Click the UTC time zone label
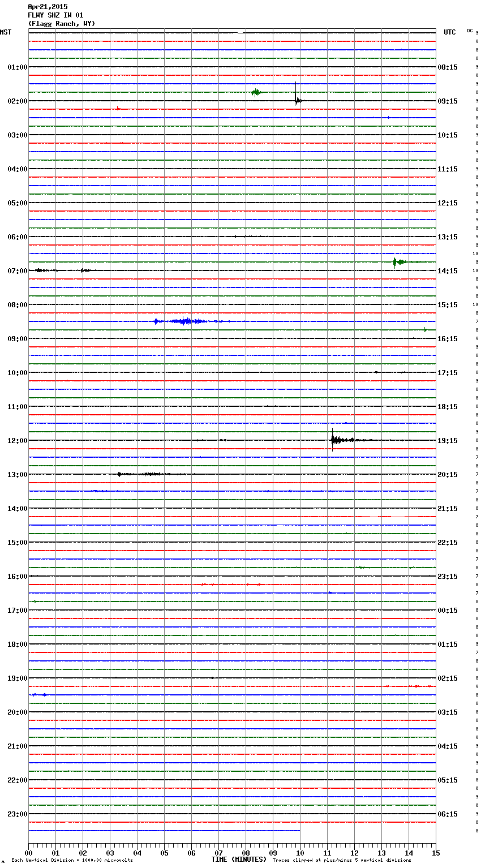Viewport: 481px width, 868px height. pos(449,32)
